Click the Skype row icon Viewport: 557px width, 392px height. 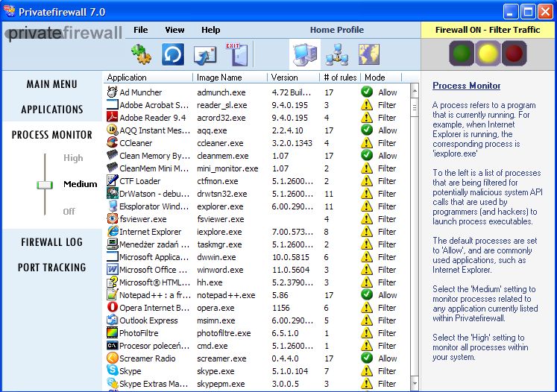113,370
